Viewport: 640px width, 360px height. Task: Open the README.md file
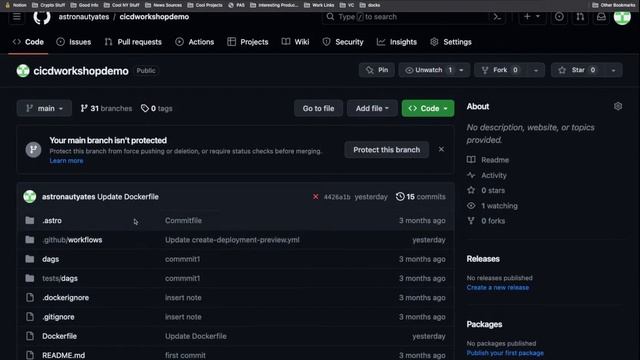[64, 355]
